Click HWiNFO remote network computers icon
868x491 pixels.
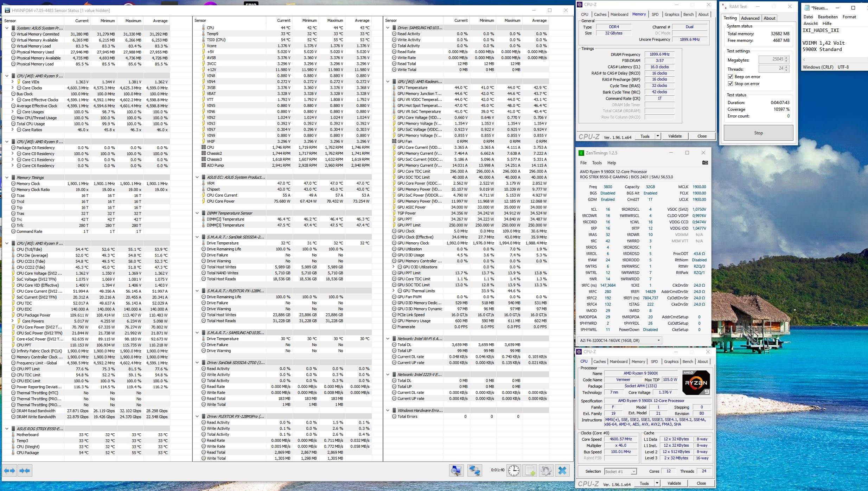(474, 471)
